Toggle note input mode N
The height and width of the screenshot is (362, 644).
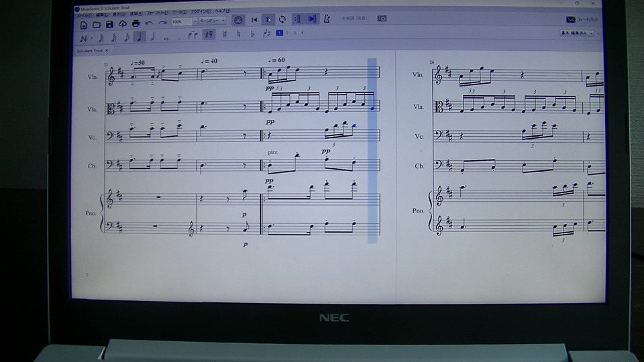(83, 39)
